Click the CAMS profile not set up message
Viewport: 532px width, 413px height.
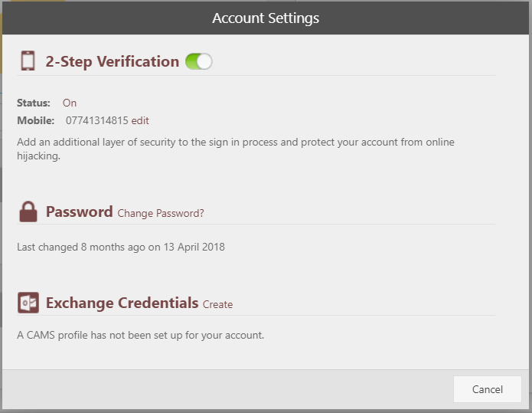(x=140, y=335)
